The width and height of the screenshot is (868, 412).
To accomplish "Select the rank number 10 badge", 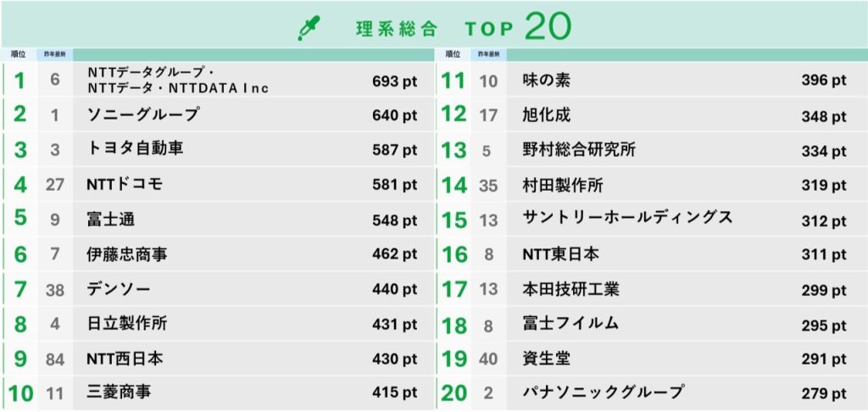I will point(20,393).
